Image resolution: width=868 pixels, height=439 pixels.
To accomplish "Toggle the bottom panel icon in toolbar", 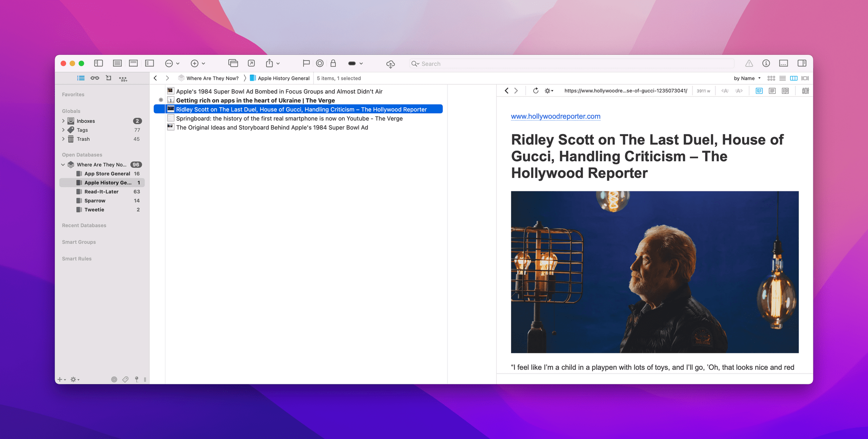I will click(784, 63).
